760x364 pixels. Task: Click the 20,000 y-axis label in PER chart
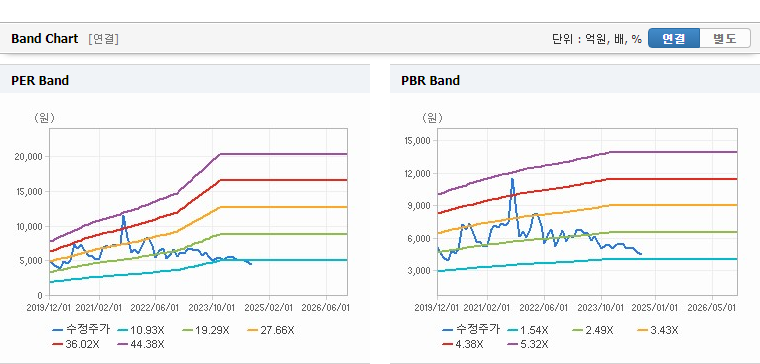(x=30, y=157)
